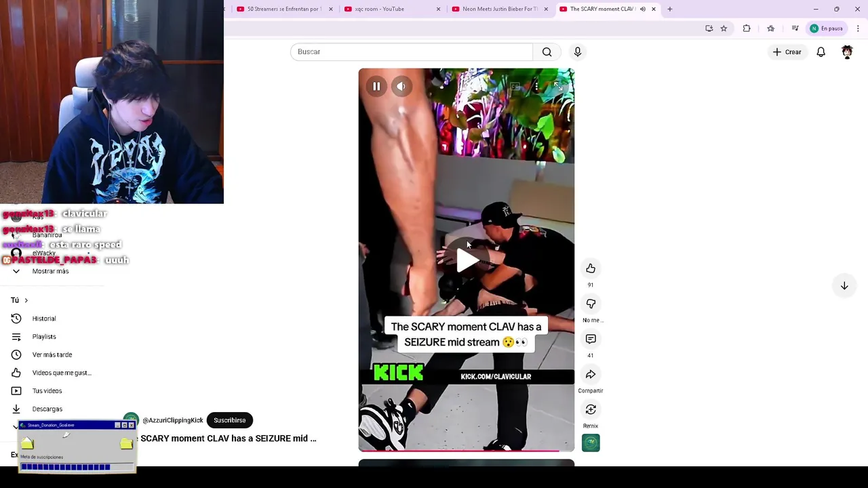
Task: Close the xqc room tab
Action: click(438, 9)
